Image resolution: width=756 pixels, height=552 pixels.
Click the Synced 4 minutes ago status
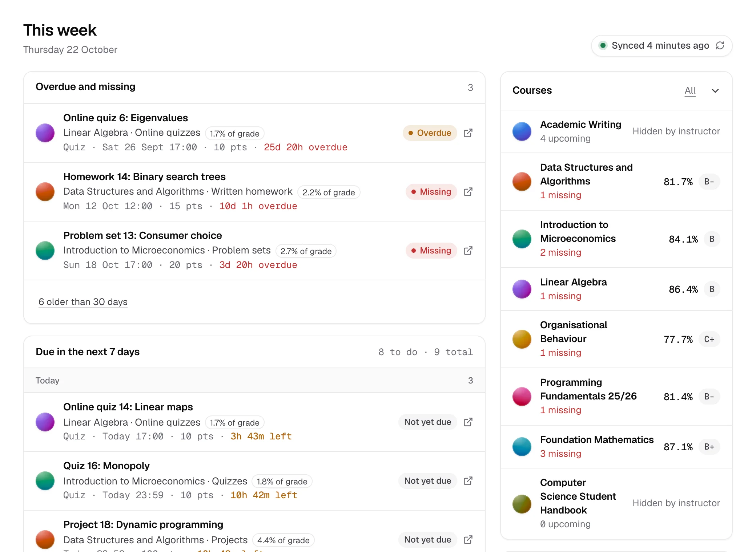[662, 46]
